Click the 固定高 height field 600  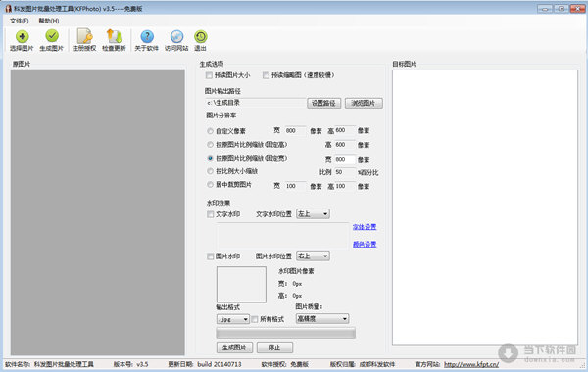tap(345, 145)
